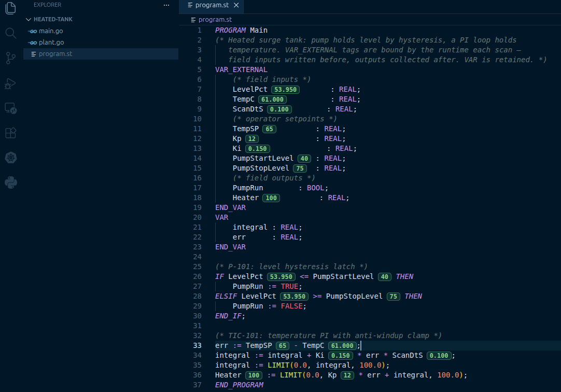Click PROGRAM keyword on line 1

[230, 31]
